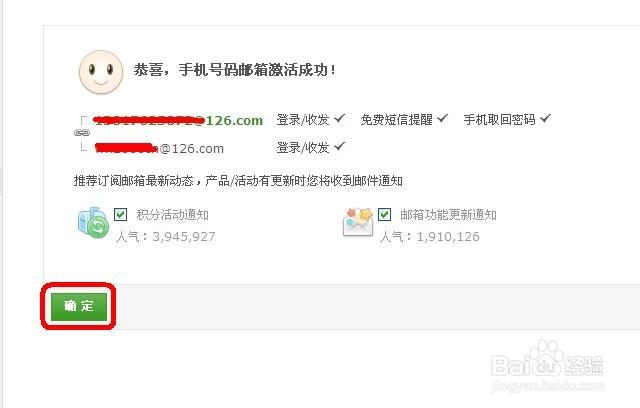640x408 pixels.
Task: Click the checkmark after 免费短信提醒
Action: pos(442,119)
